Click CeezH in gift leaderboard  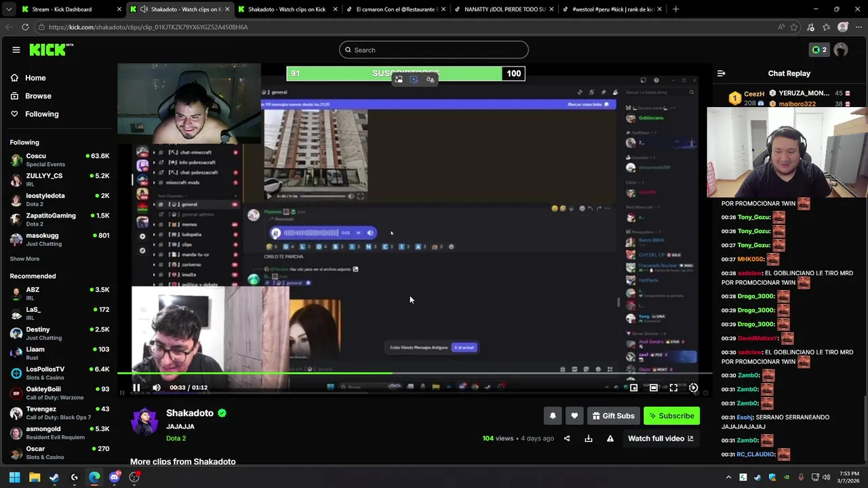754,94
